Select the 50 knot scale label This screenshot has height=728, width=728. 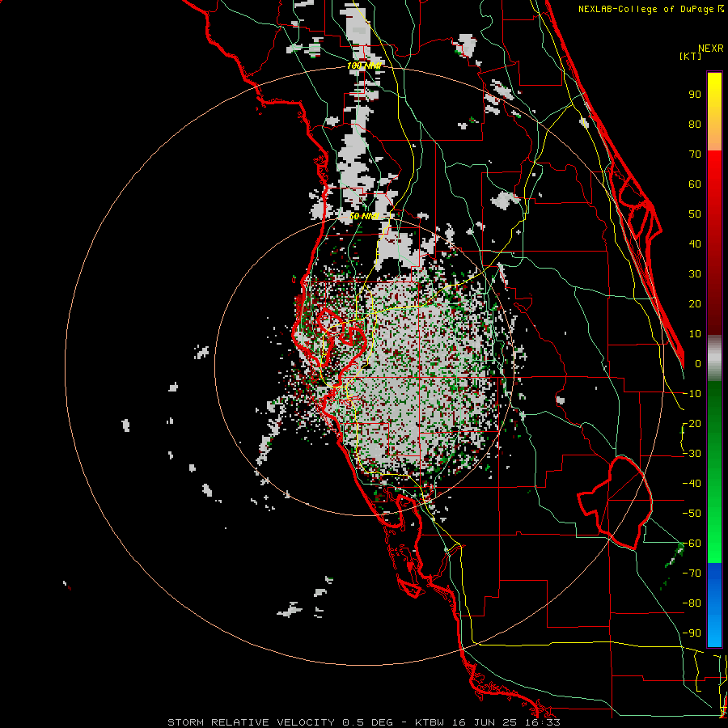pos(695,214)
